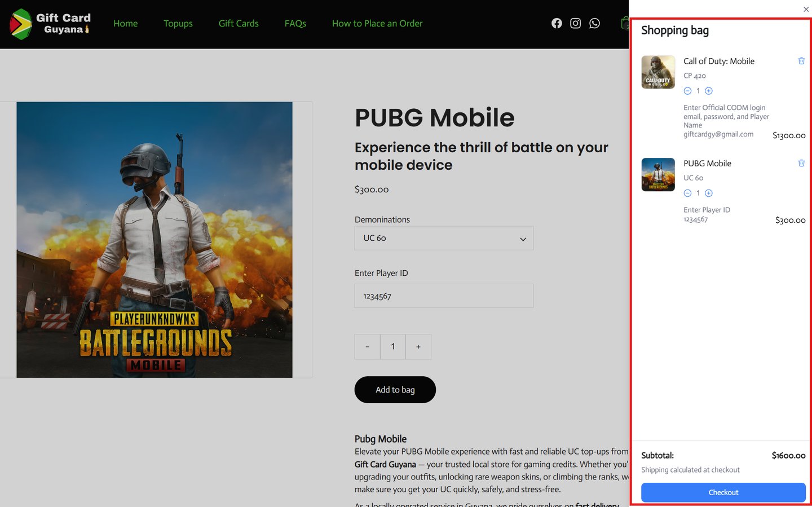Click the PUBG Mobile product page heading
812x507 pixels.
(435, 117)
